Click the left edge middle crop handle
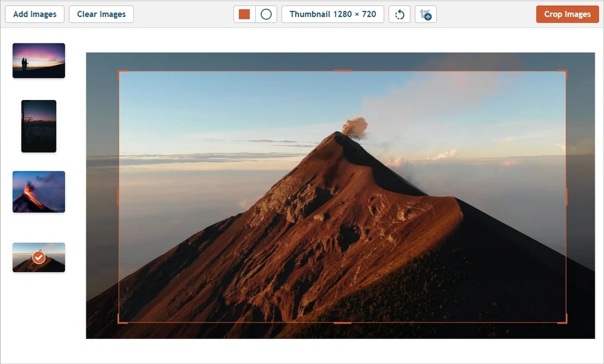The height and width of the screenshot is (364, 604). point(119,197)
